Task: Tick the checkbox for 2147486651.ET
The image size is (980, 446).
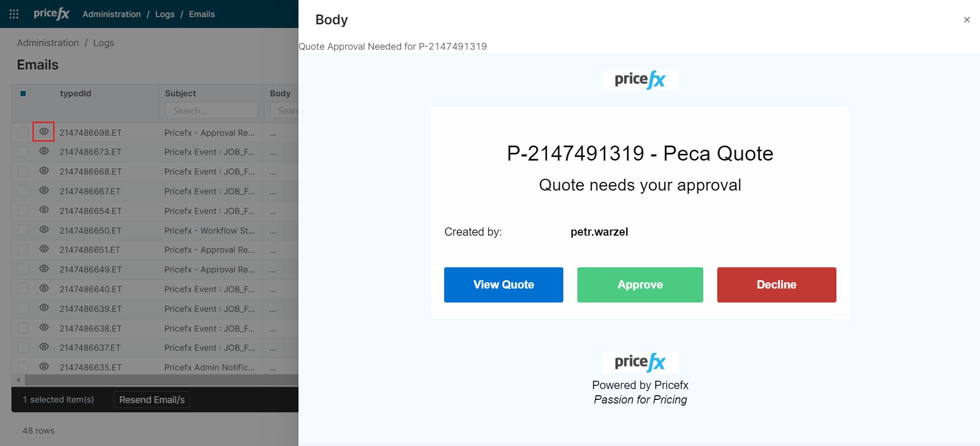Action: [23, 249]
